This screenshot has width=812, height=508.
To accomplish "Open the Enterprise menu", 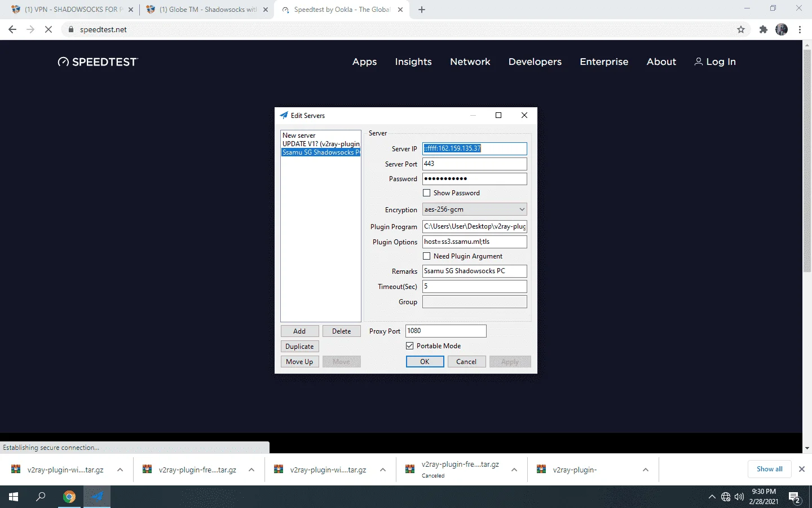I will coord(604,62).
